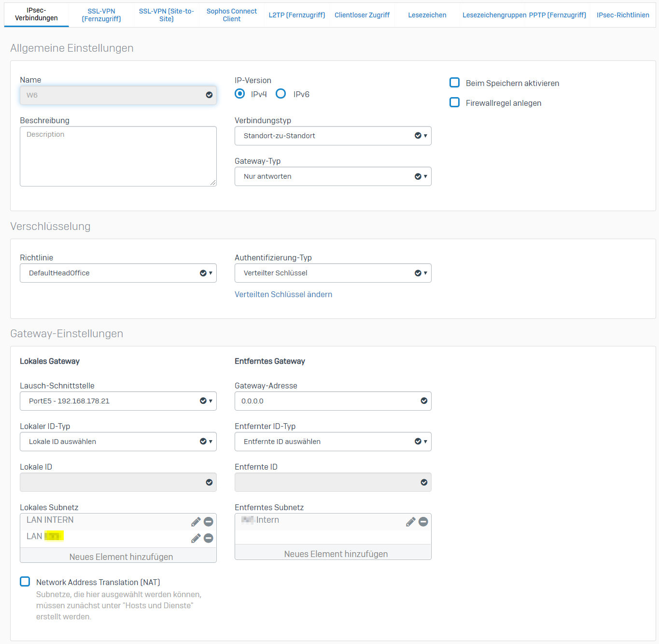The width and height of the screenshot is (659, 644).
Task: Enable Beim Speichern aktivieren checkbox
Action: [x=454, y=83]
